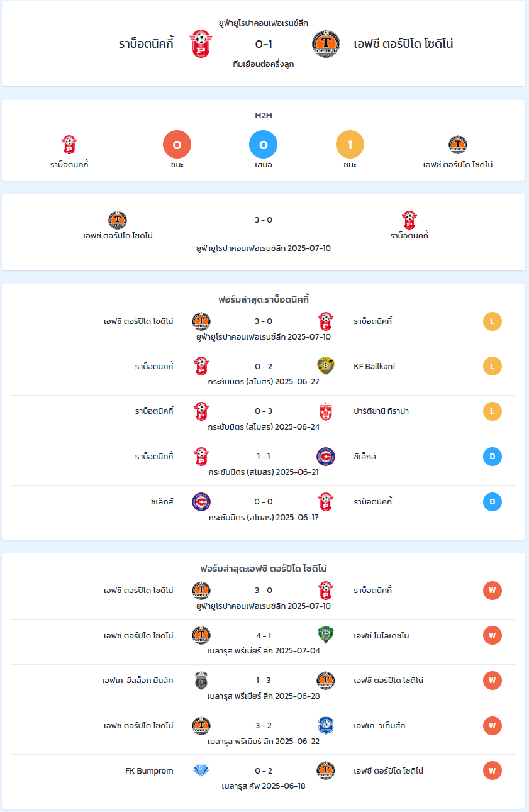Click the H2H section heading

(264, 116)
